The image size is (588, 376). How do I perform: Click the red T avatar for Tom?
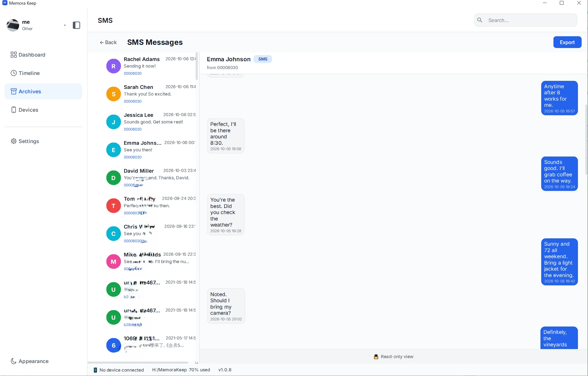[x=113, y=206]
